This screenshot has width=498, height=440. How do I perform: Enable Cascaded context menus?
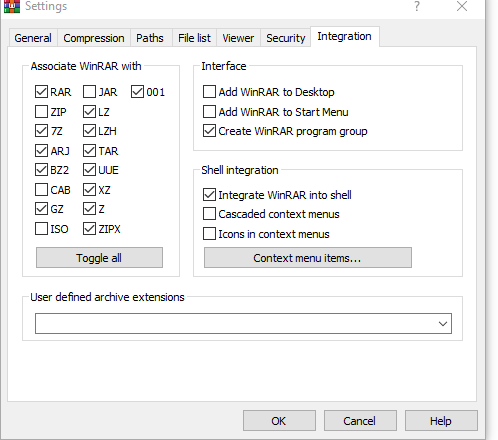(209, 214)
